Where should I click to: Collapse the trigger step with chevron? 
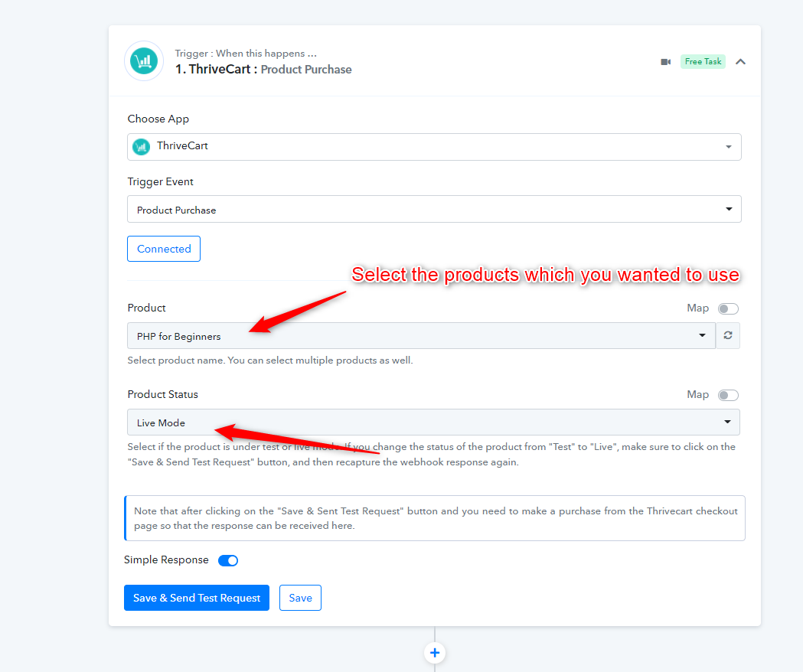tap(740, 62)
